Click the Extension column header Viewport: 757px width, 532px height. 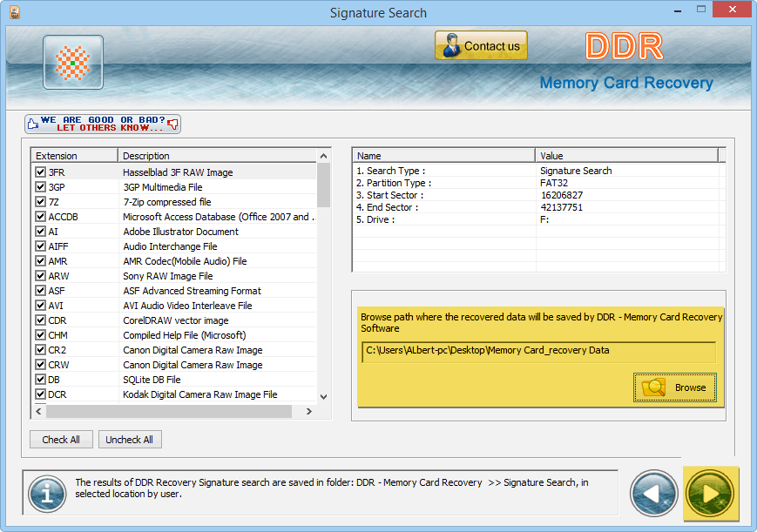point(75,156)
